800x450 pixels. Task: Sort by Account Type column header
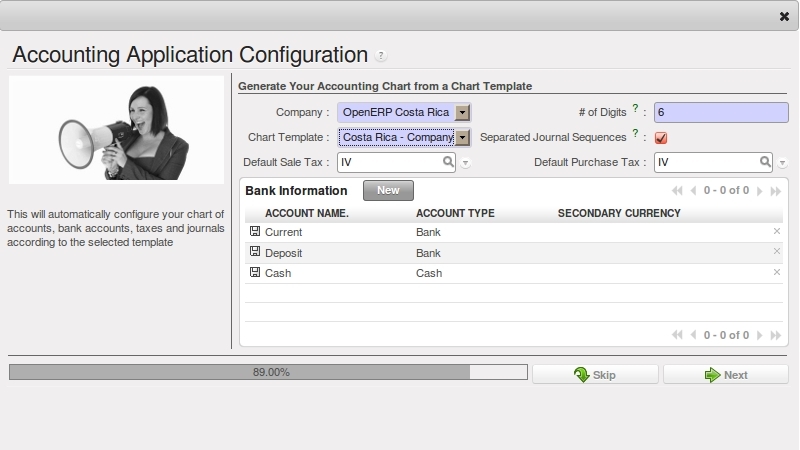coord(455,213)
